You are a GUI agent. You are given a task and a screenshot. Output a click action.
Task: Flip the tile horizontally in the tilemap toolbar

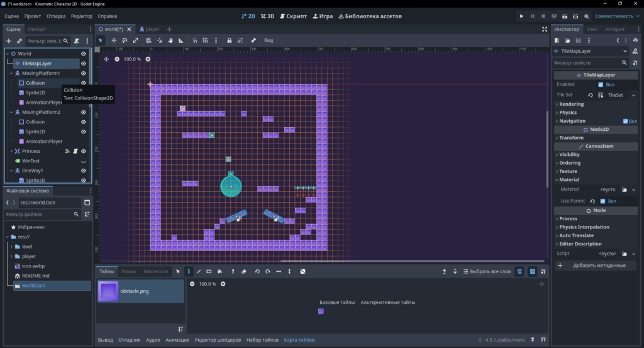click(279, 272)
